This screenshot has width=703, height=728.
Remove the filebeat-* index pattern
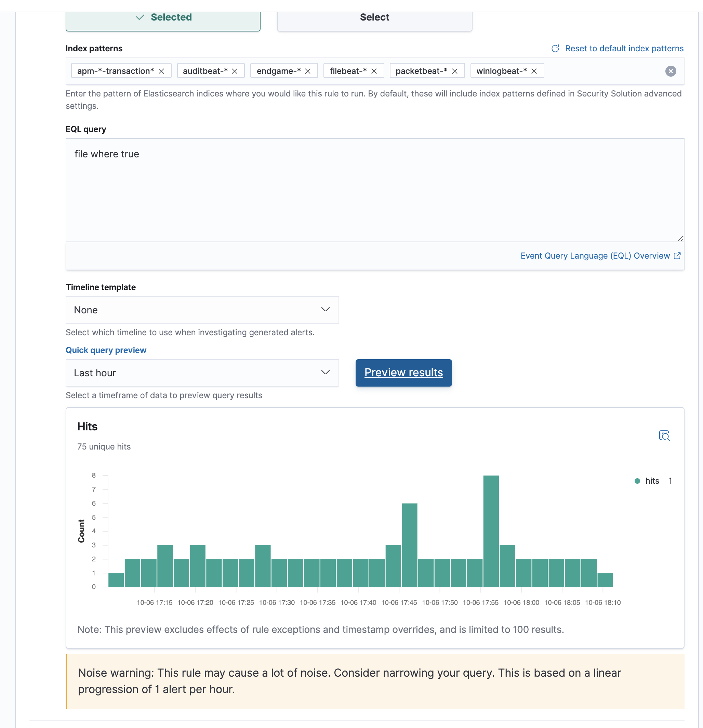(x=374, y=71)
